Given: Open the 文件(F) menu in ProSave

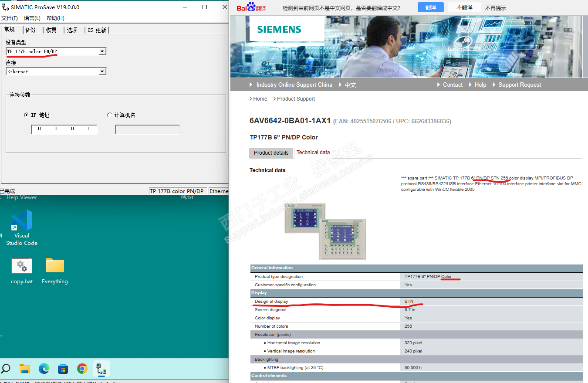Looking at the screenshot, I should click(9, 18).
